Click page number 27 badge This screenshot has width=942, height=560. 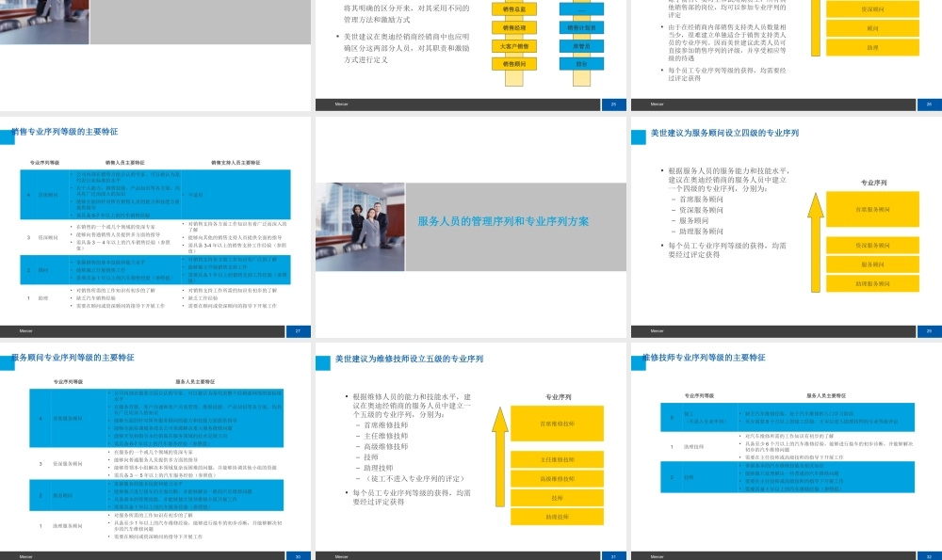tap(298, 330)
